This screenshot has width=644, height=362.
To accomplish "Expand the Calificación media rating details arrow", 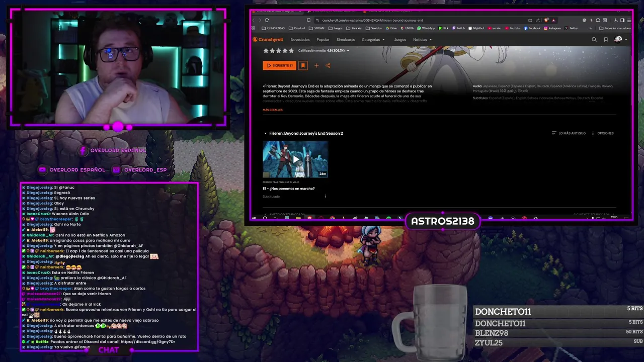I will (x=348, y=51).
